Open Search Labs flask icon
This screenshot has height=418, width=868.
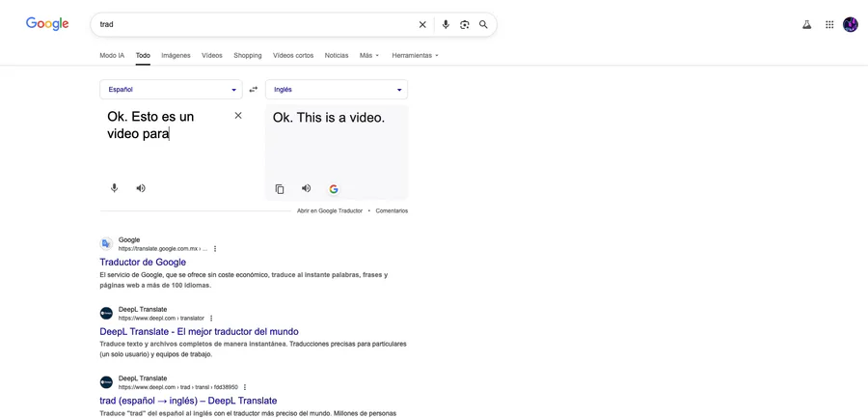[x=806, y=24]
